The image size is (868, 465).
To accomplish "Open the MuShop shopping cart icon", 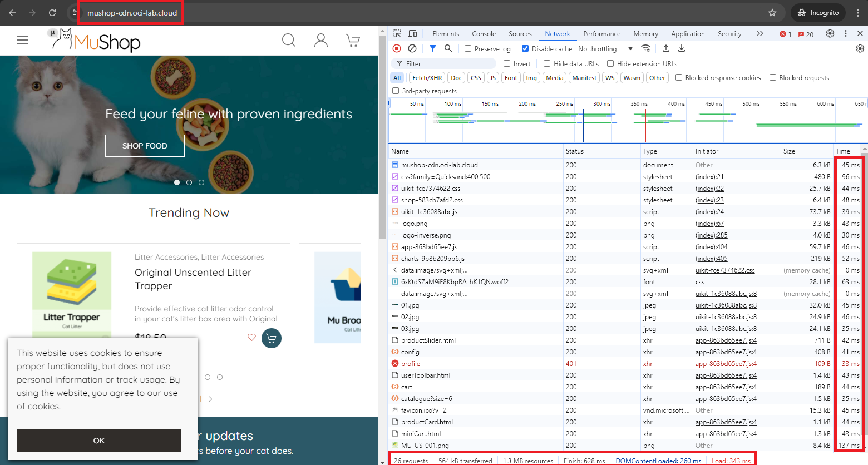I will [353, 40].
